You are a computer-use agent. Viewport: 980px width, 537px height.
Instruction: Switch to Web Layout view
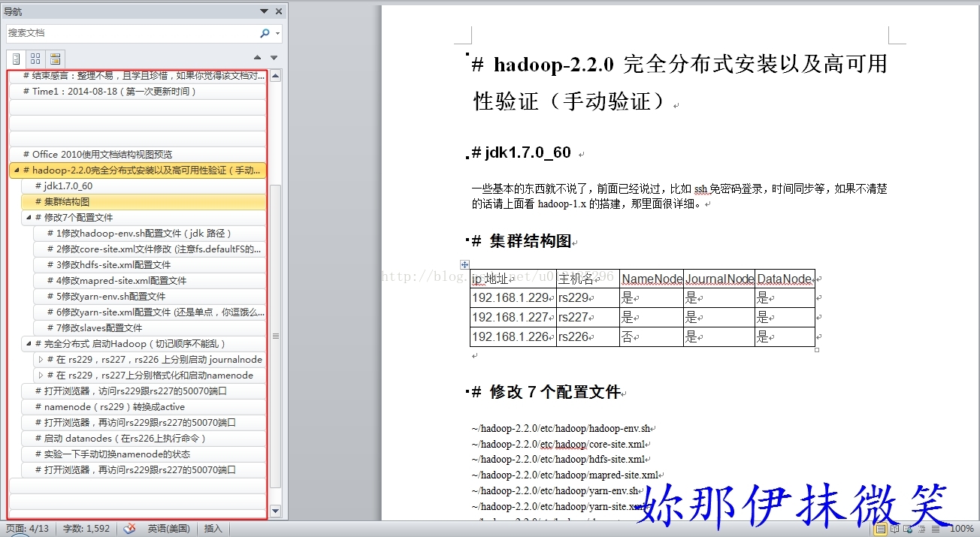pos(908,529)
